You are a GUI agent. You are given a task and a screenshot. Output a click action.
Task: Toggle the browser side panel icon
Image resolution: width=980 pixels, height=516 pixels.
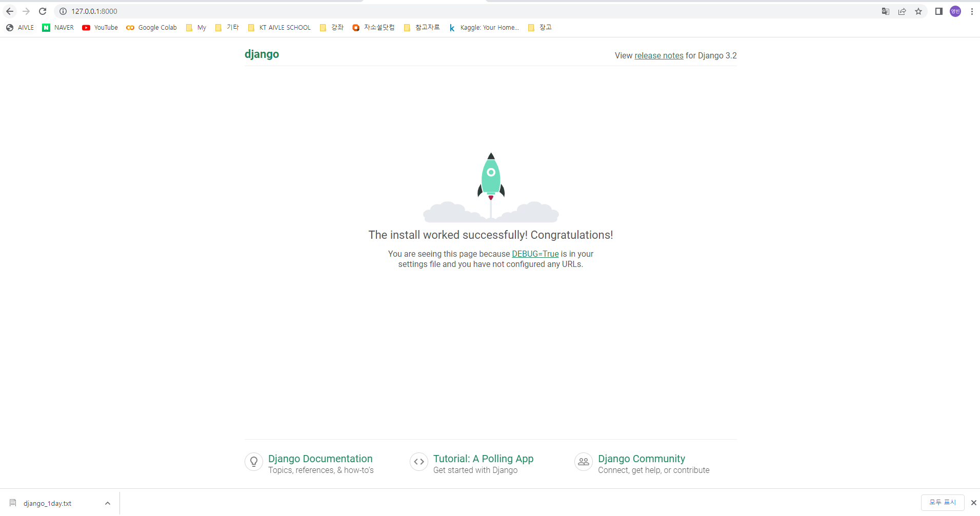click(938, 11)
